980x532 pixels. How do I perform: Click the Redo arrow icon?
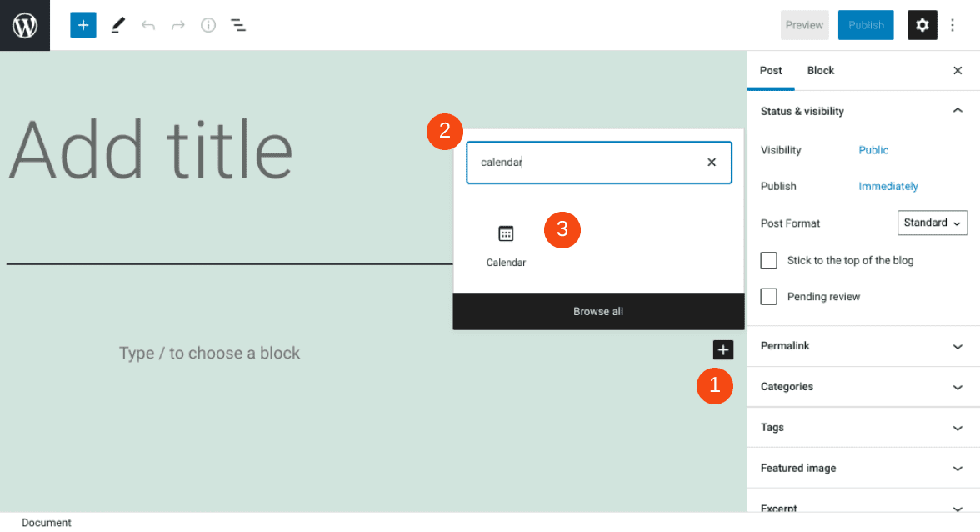click(x=178, y=25)
